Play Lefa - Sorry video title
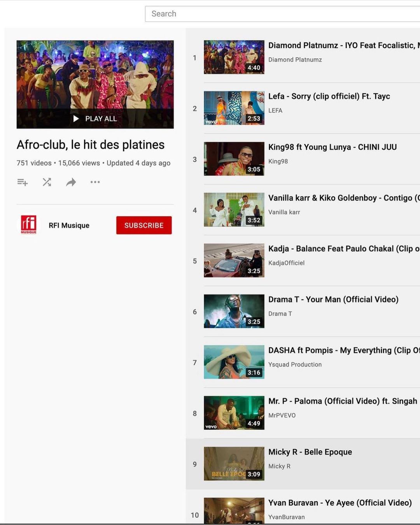Viewport: 420px width, 525px height. click(x=329, y=96)
